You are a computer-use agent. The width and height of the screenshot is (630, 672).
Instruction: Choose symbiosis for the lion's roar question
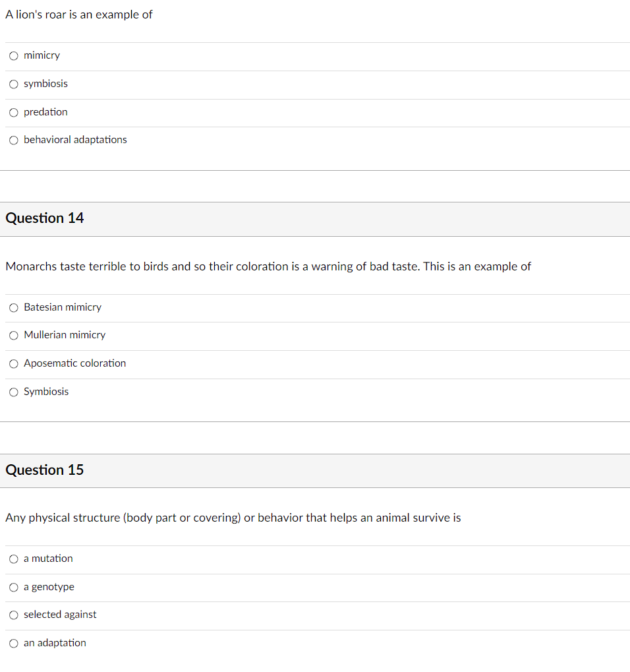pyautogui.click(x=14, y=84)
